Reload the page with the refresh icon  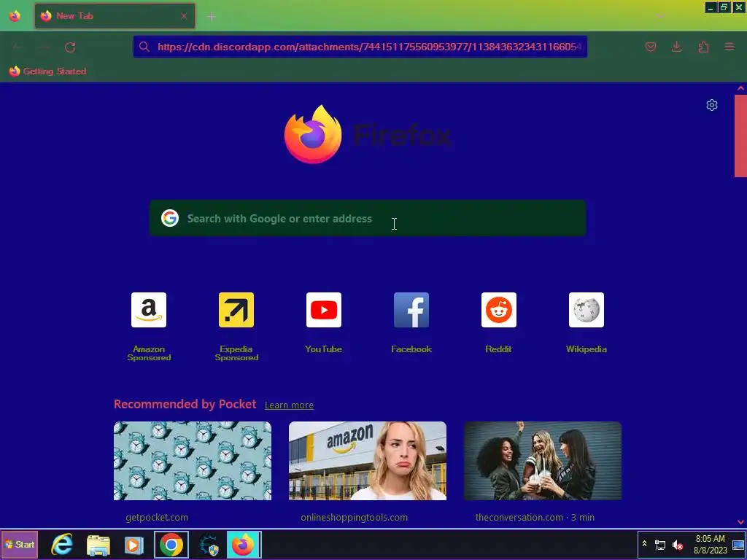tap(70, 47)
